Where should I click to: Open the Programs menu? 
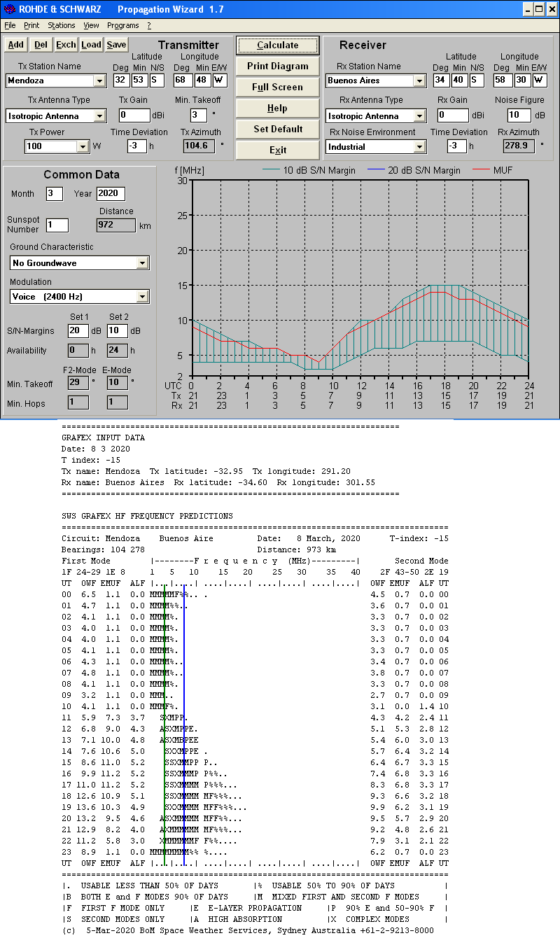[122, 25]
